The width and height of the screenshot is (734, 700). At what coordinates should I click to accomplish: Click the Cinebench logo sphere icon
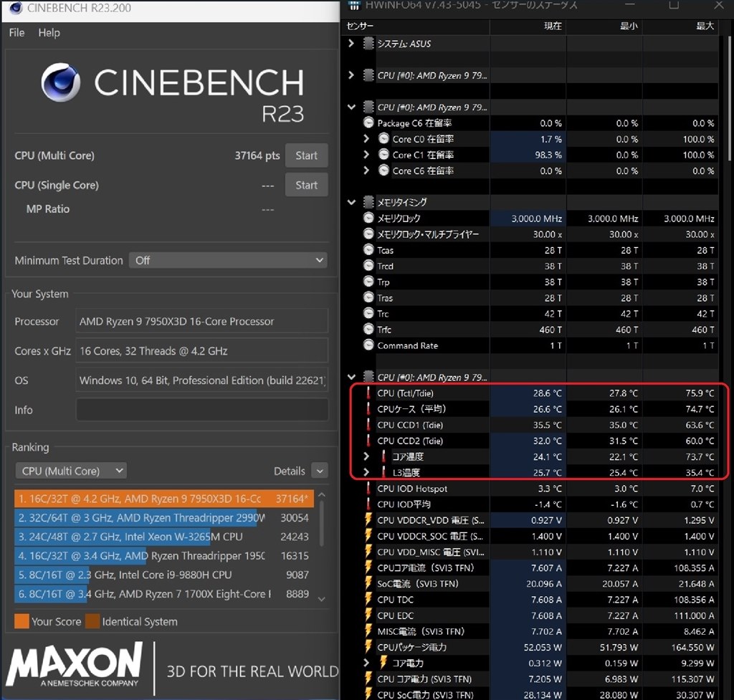[60, 82]
